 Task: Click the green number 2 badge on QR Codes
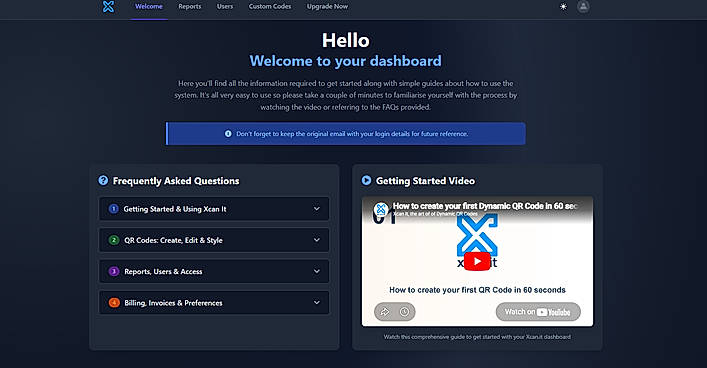coord(114,240)
